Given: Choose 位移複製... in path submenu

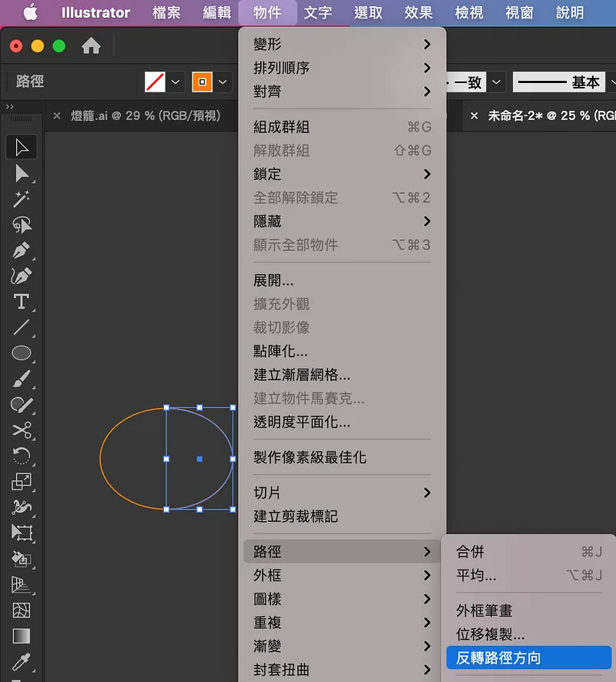Looking at the screenshot, I should pos(529,634).
